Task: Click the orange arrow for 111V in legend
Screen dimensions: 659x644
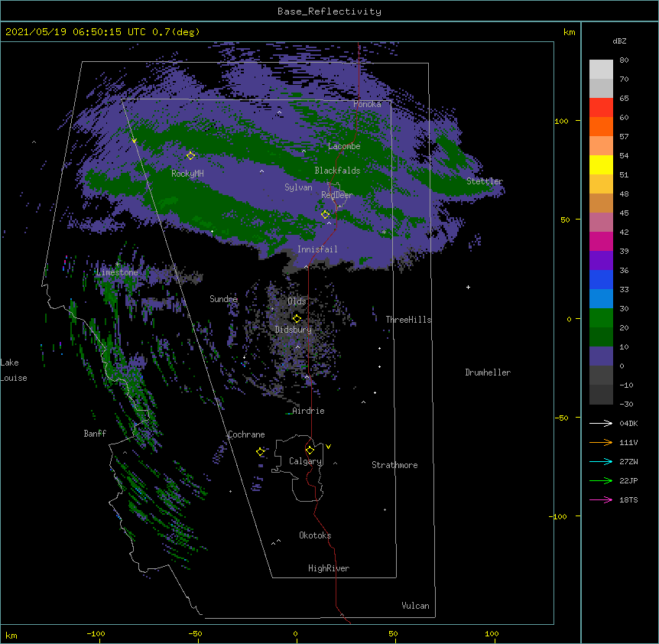Action: [601, 442]
